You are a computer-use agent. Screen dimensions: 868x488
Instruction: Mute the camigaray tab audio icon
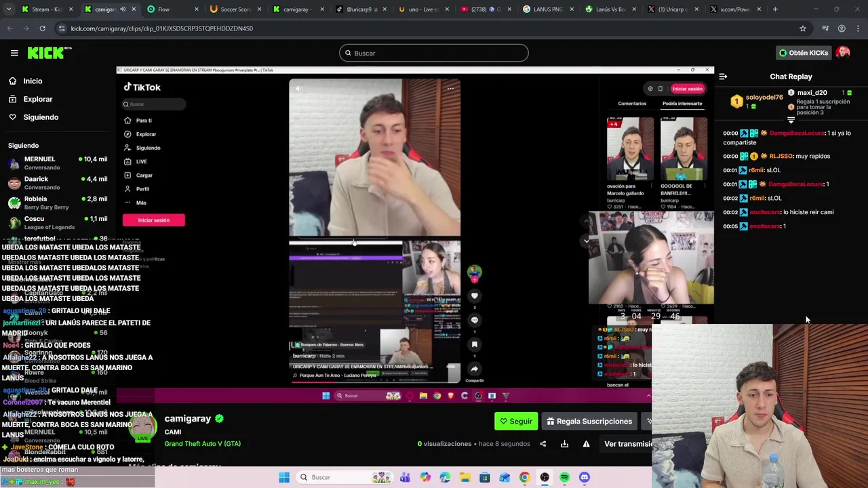pyautogui.click(x=123, y=9)
